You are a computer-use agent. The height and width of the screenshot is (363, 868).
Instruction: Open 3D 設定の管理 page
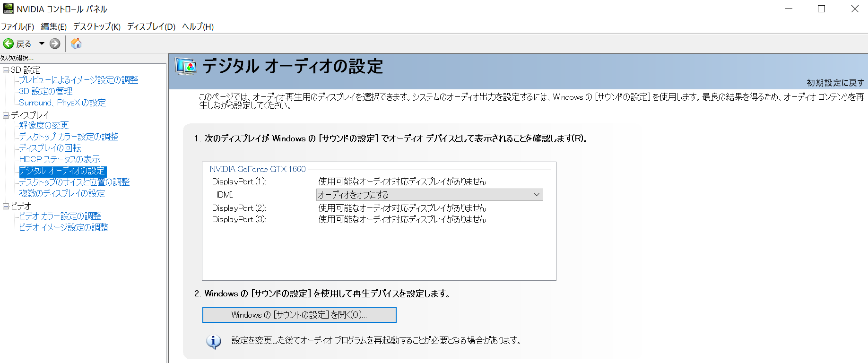[46, 91]
